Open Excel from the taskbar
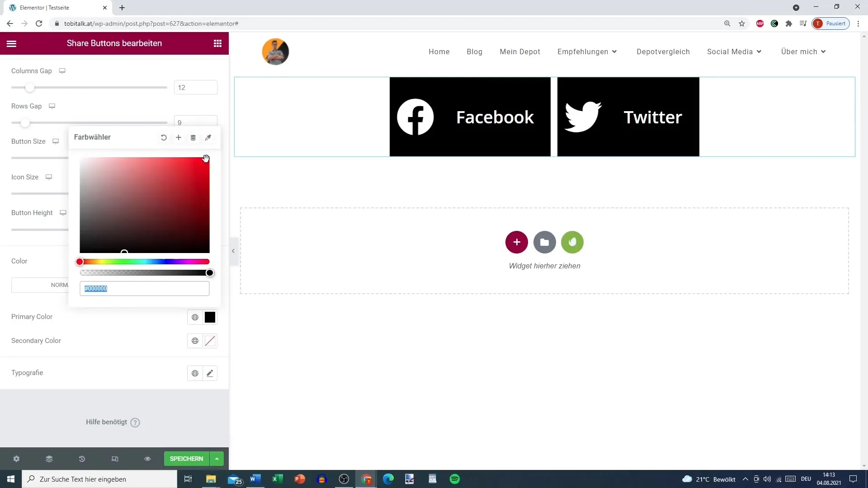Screen dimensions: 868x488 [278, 479]
